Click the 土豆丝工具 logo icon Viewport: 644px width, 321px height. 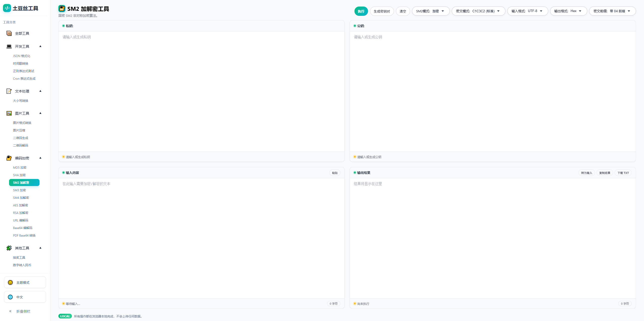(7, 8)
